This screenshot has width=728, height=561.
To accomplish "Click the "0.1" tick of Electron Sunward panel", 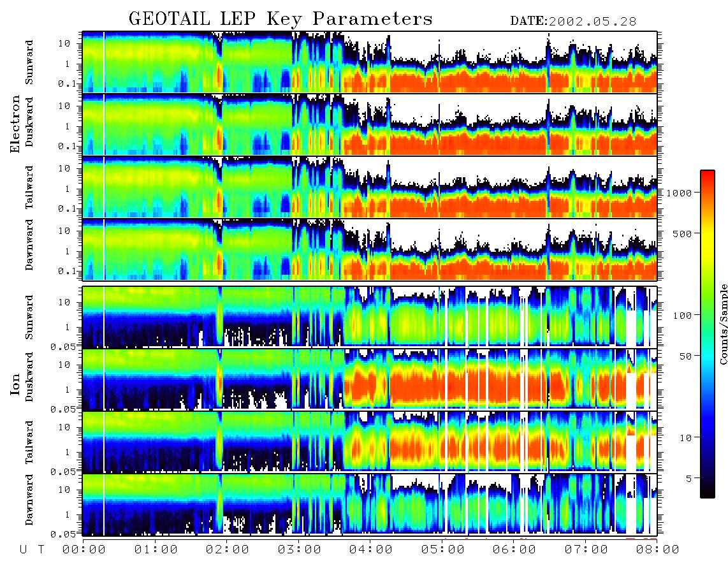I will tap(67, 84).
